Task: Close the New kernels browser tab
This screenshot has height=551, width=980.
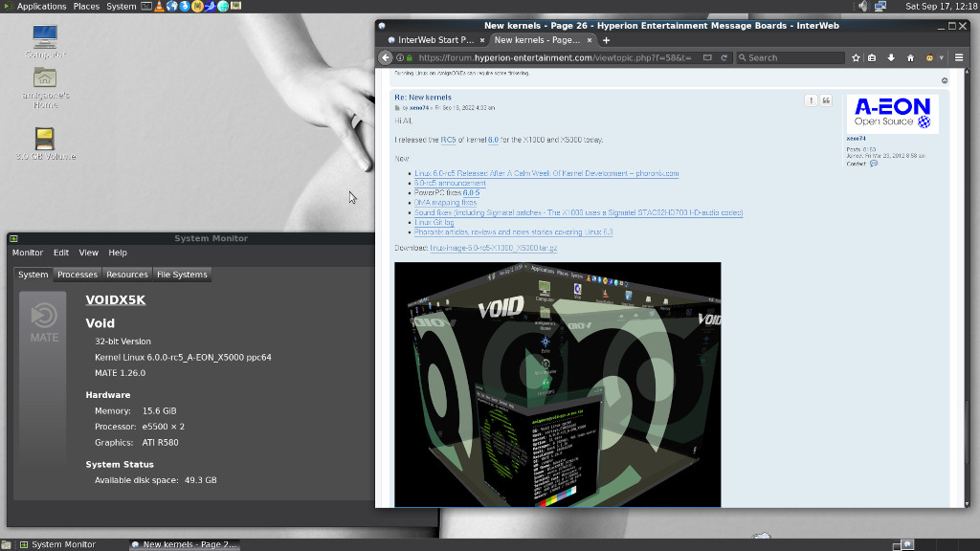Action: [590, 40]
